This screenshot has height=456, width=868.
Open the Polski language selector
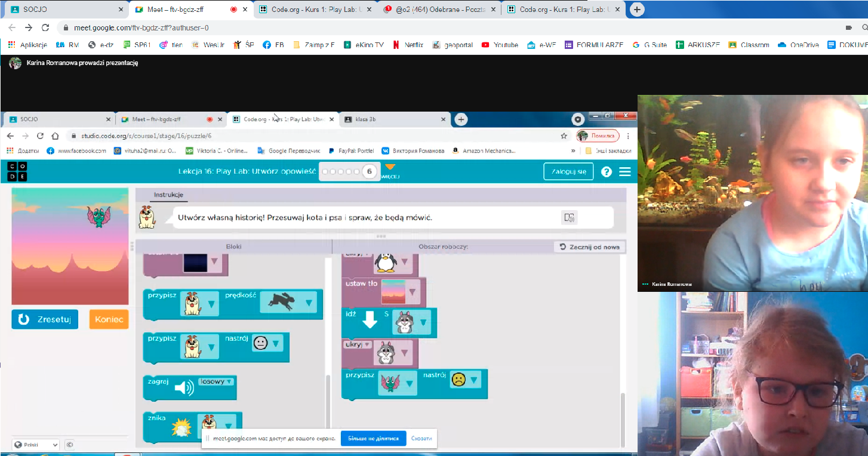coord(36,445)
